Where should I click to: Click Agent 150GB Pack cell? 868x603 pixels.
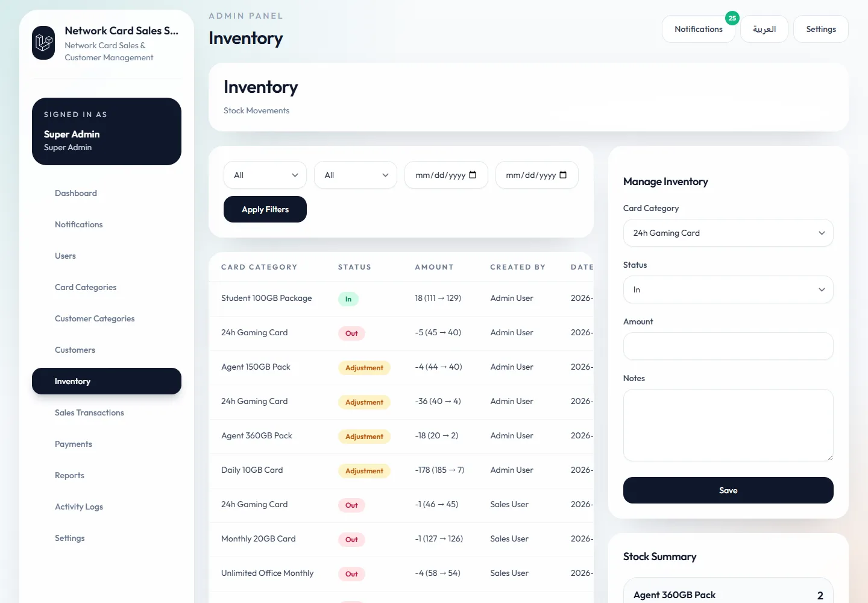click(256, 367)
